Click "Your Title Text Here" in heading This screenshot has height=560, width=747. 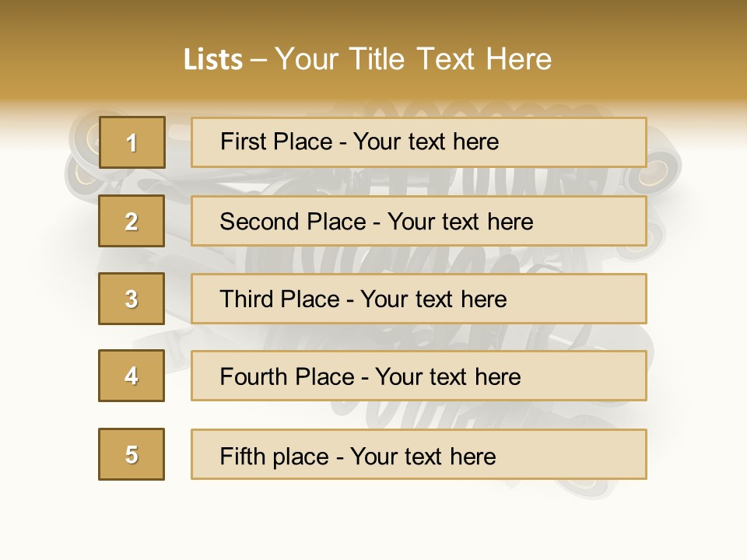(413, 59)
